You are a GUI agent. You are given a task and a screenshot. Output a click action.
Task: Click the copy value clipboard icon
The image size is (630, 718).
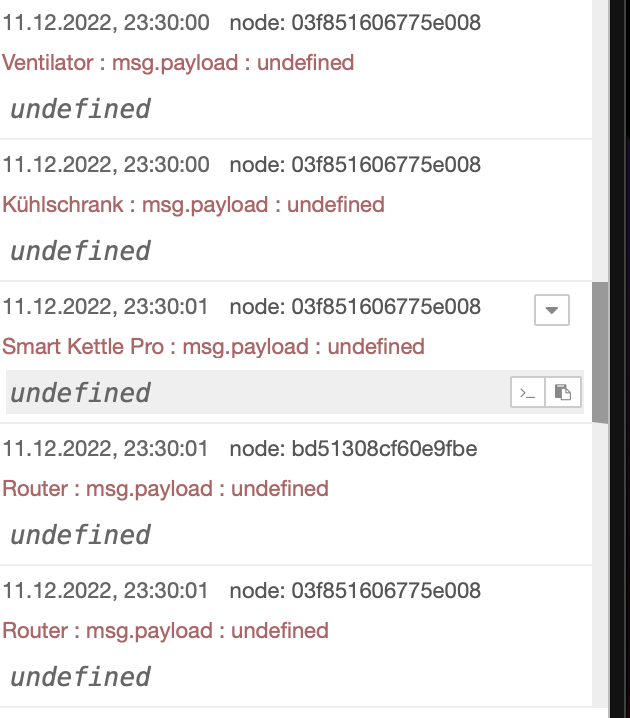click(x=563, y=392)
